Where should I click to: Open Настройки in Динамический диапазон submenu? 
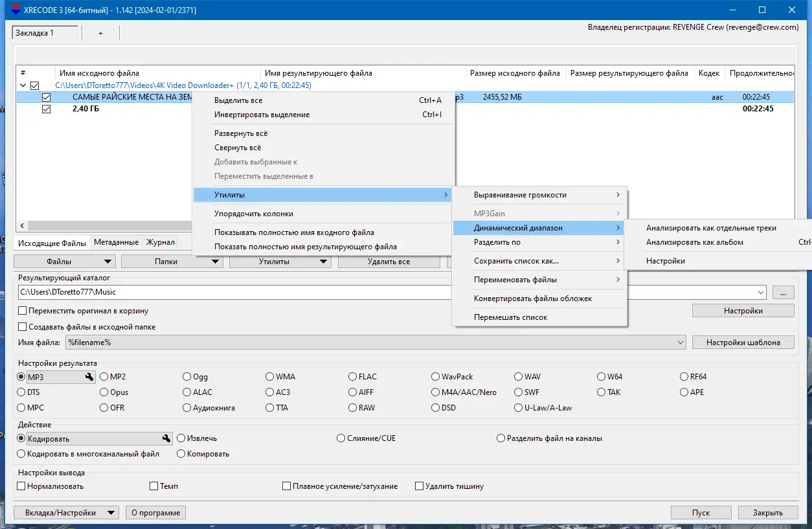[x=718, y=261]
